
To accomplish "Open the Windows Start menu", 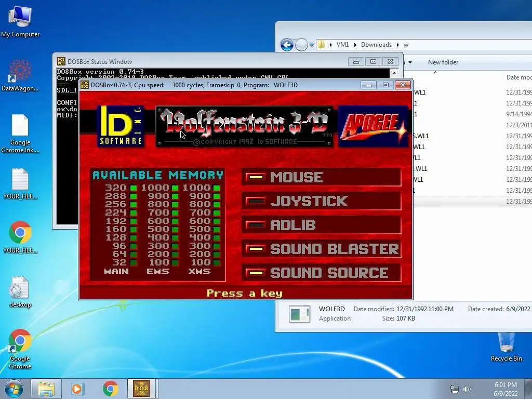I will coord(14,389).
